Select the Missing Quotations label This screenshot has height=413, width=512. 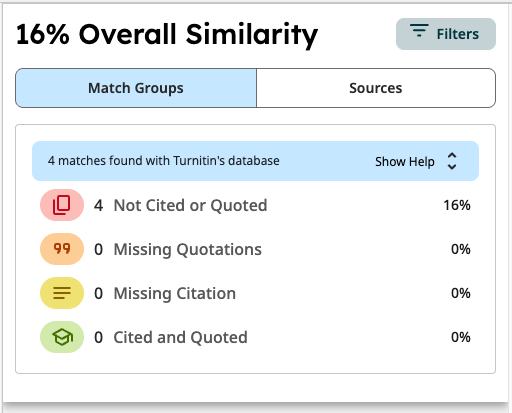[188, 249]
